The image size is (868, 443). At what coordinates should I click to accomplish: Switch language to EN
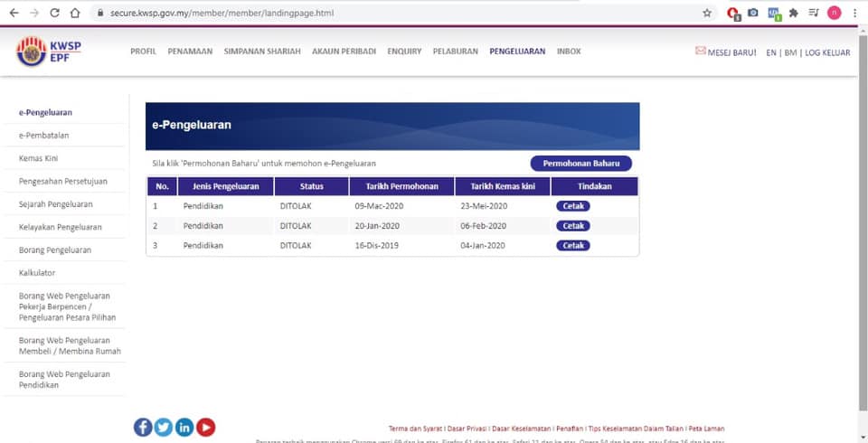[x=771, y=52]
